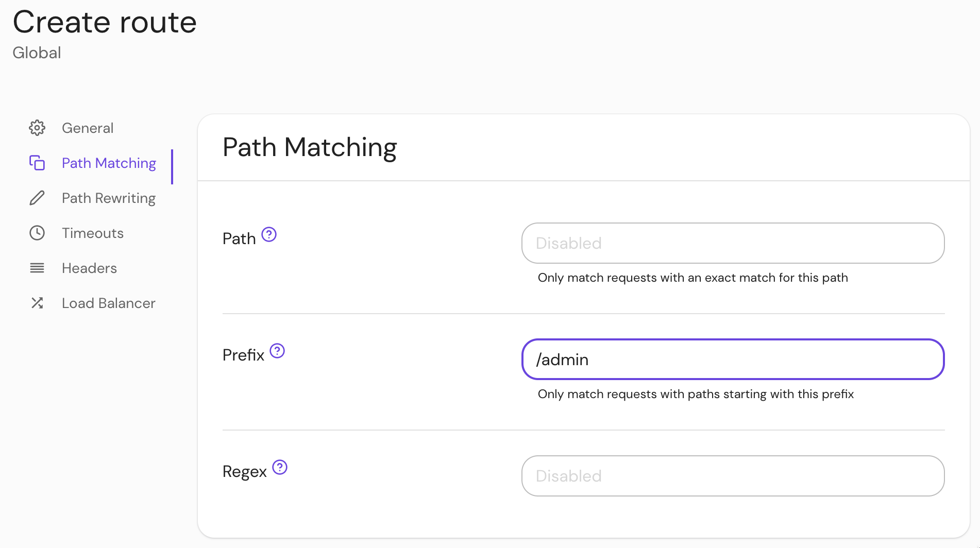980x548 pixels.
Task: Click the disabled Regex input field
Action: point(732,475)
